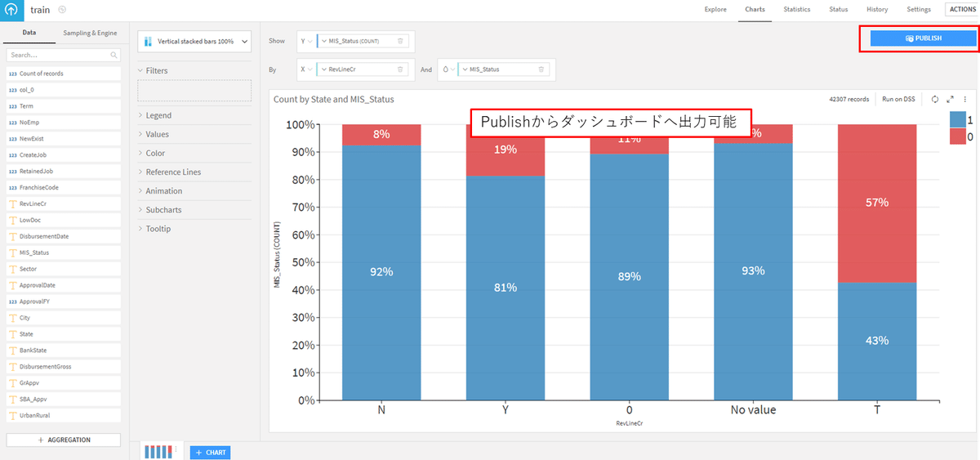Open the chart thumbnail's three-dot menu
Screen dimensions: 980x460
176,449
